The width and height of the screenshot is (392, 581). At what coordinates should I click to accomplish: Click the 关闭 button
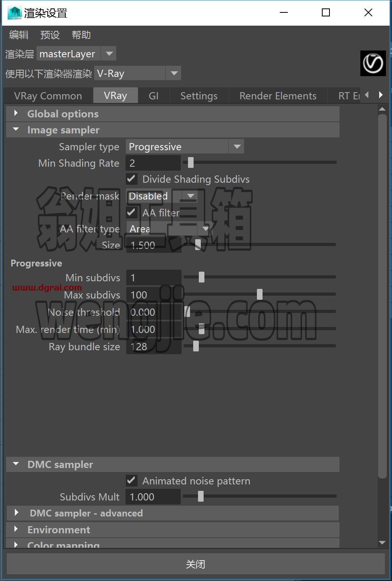pyautogui.click(x=196, y=564)
